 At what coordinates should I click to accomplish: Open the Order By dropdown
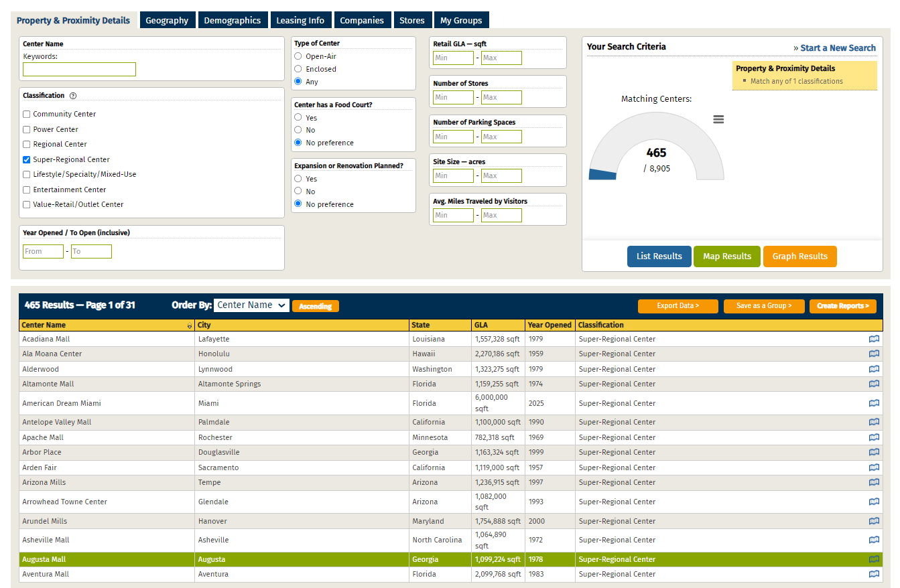click(x=251, y=305)
